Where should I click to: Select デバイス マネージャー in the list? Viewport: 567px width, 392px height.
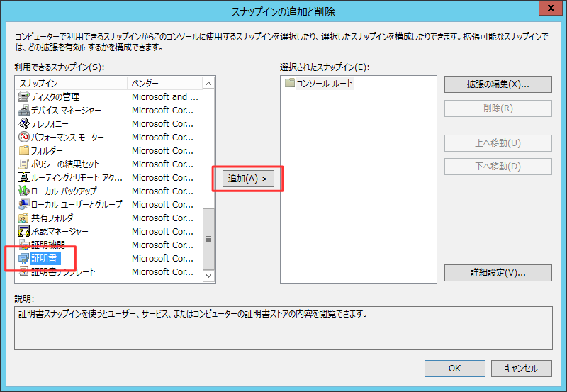[x=66, y=111]
